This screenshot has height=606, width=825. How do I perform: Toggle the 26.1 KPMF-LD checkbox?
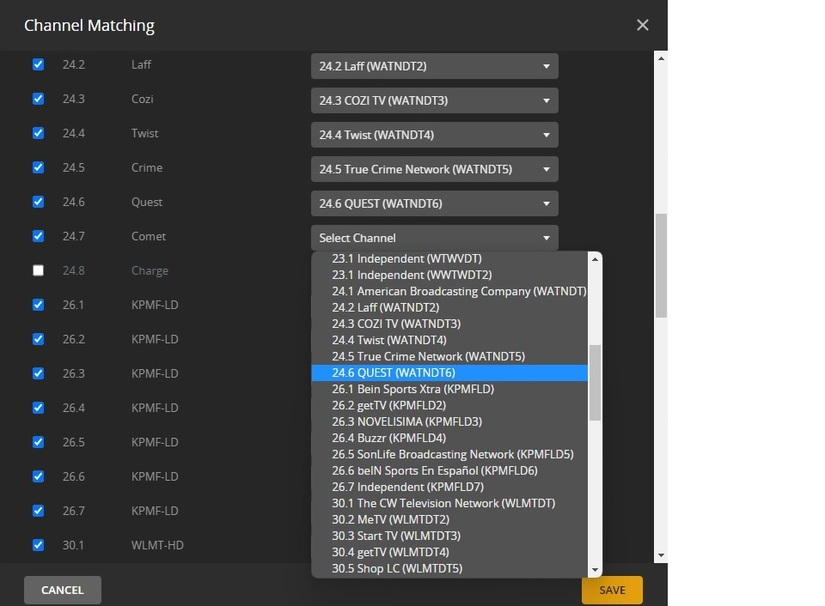point(38,305)
